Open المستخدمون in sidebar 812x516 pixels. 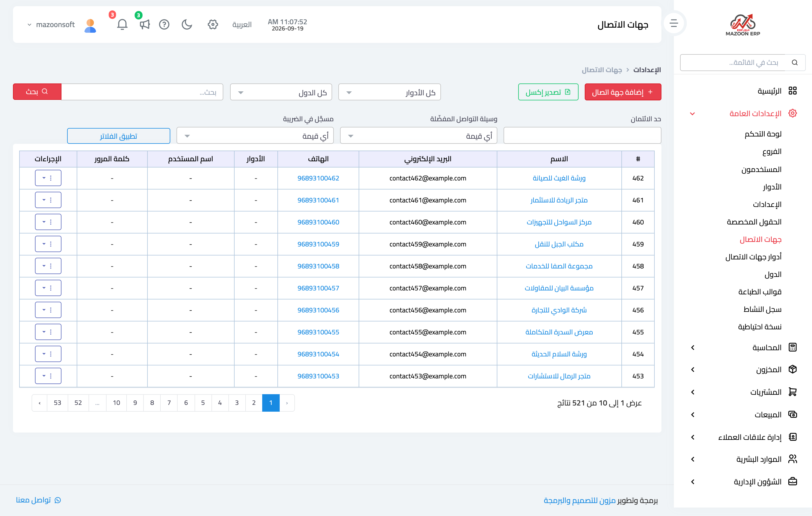coord(762,169)
